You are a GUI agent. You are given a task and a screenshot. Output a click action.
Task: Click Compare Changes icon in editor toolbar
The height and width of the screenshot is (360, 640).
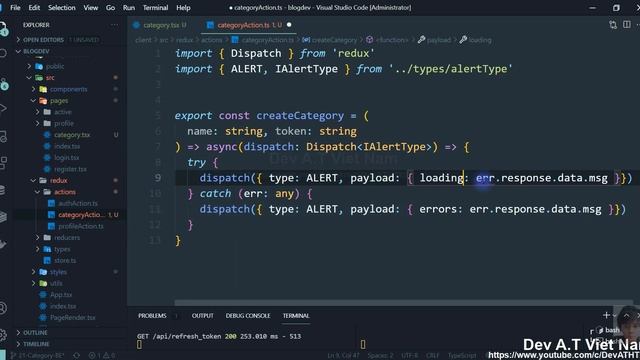[613, 25]
